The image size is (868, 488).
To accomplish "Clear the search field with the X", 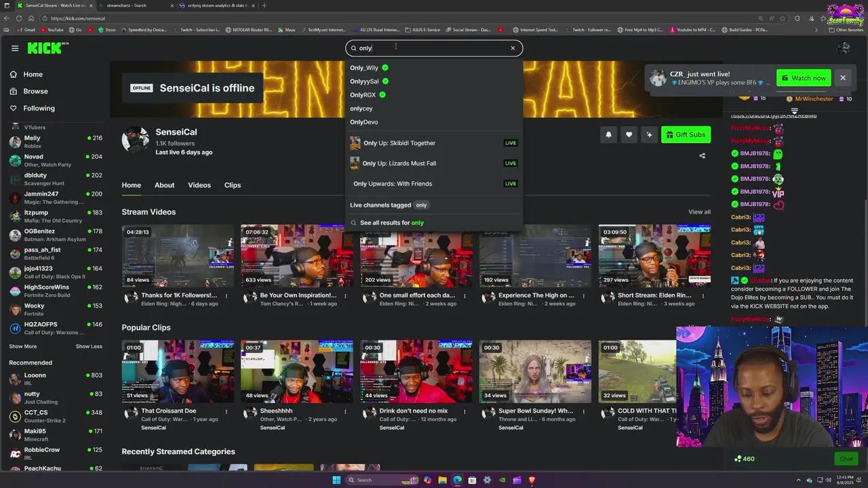I will pyautogui.click(x=513, y=48).
